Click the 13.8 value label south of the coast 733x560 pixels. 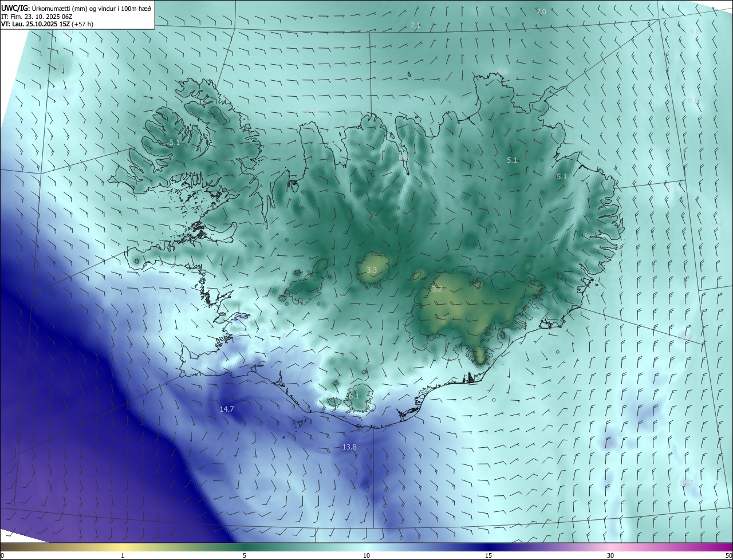[349, 447]
